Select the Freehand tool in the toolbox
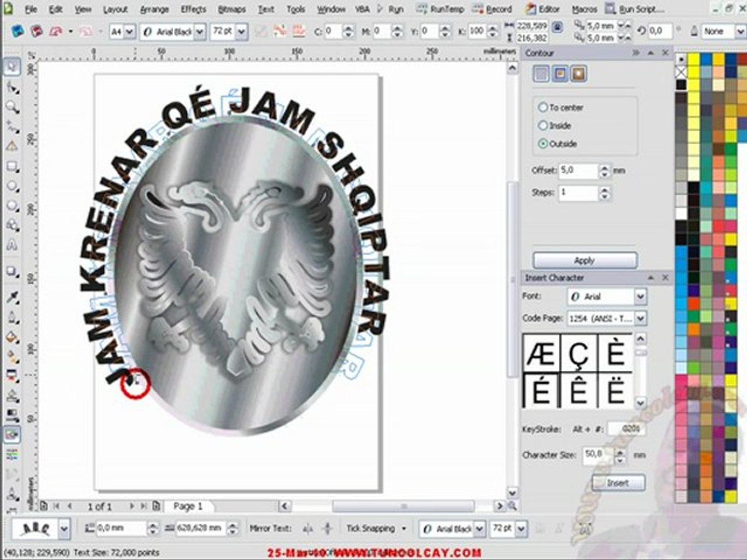The image size is (747, 560). [x=12, y=127]
